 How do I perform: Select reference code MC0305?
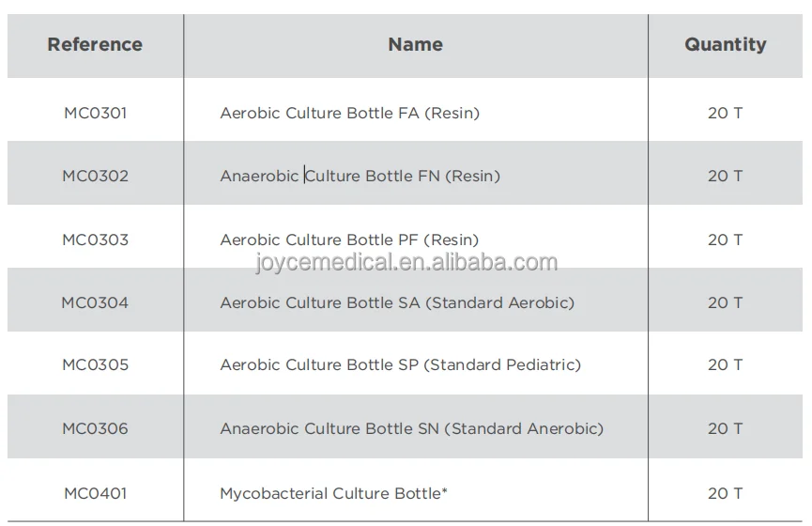click(95, 364)
